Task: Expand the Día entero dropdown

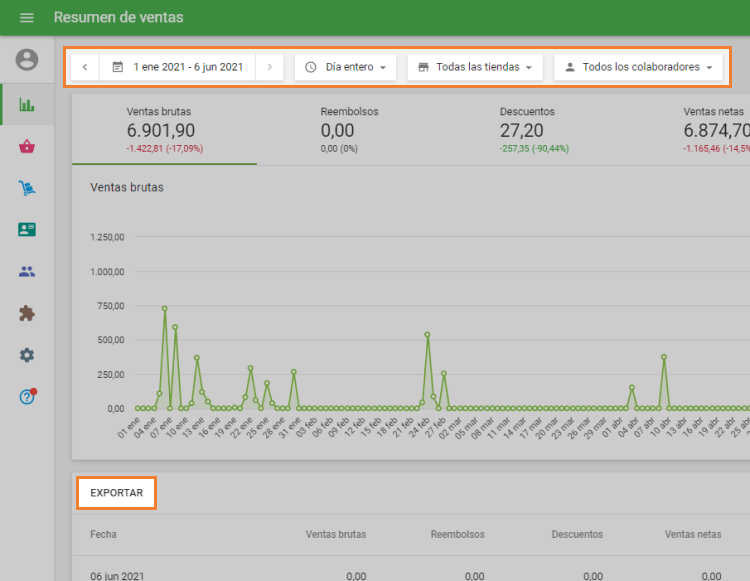Action: 346,67
